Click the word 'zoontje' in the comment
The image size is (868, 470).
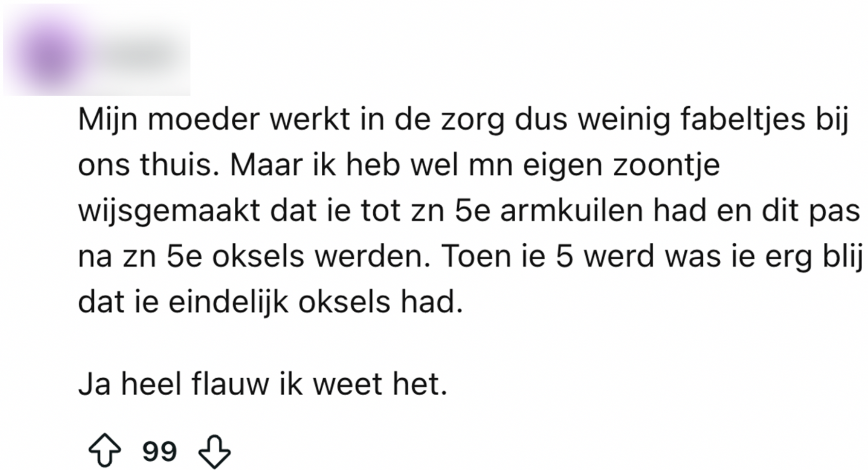(666, 165)
